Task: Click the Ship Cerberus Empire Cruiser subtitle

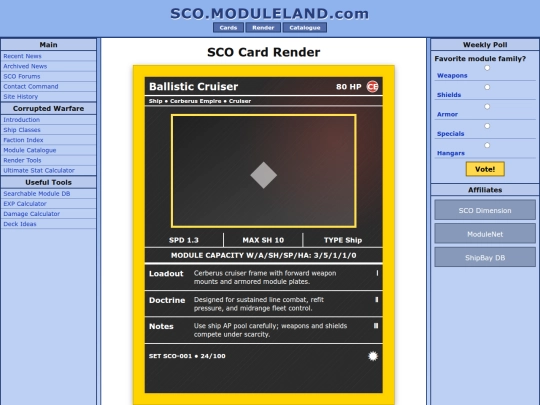Action: (x=200, y=101)
